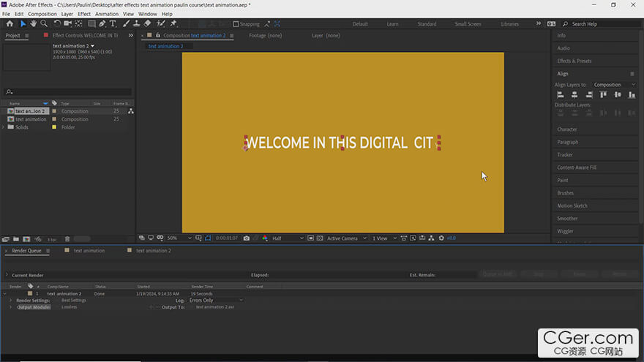The width and height of the screenshot is (644, 362).
Task: Expand Current Render details
Action: pos(6,275)
